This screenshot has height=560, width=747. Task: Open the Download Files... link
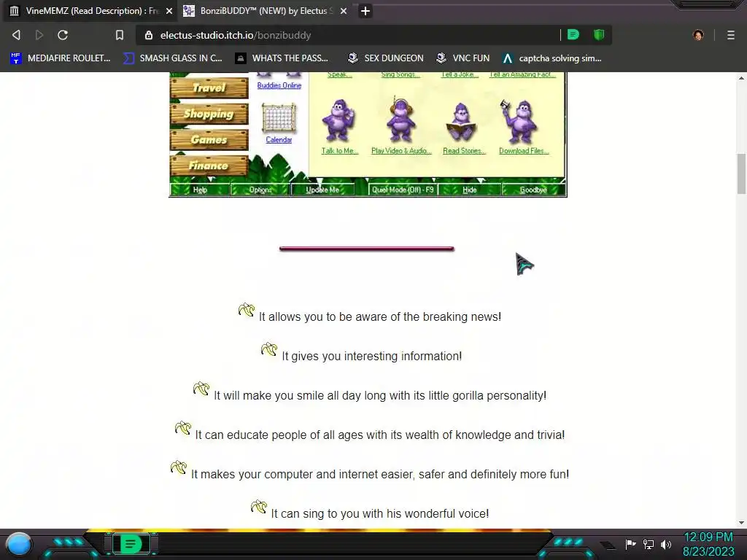pyautogui.click(x=524, y=151)
